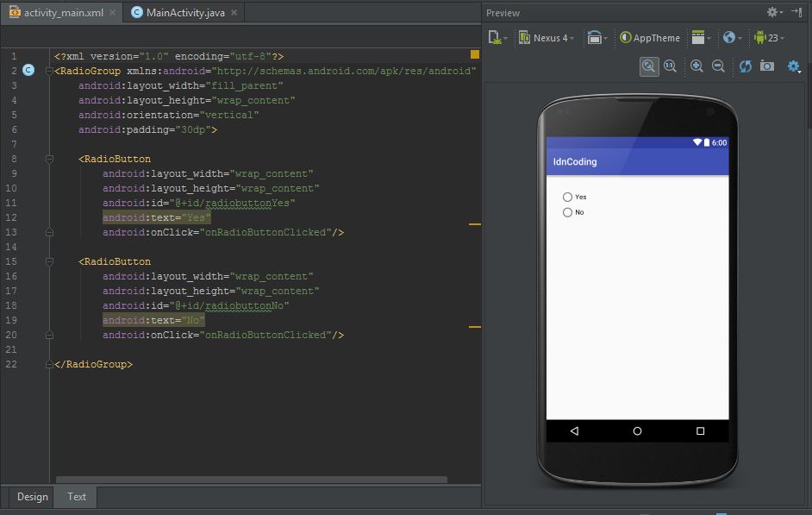Click the fold end marker on line 13
The image size is (812, 515).
point(49,232)
